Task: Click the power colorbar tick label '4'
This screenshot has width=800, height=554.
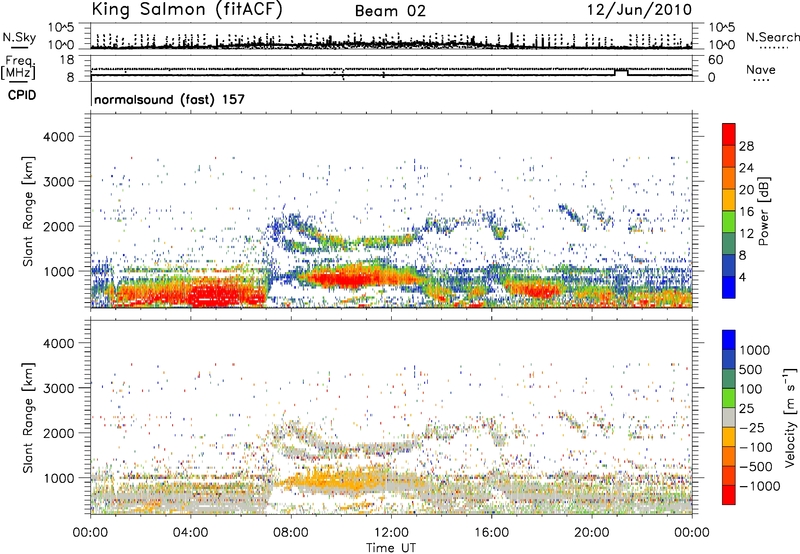Action: [742, 278]
